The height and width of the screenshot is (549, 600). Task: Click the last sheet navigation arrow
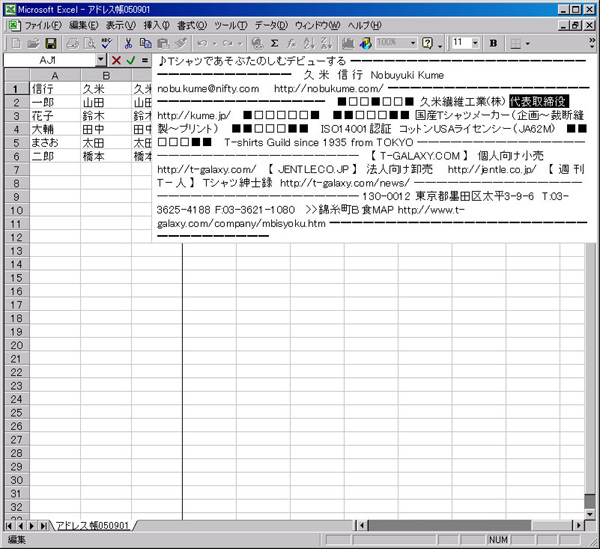coord(44,525)
